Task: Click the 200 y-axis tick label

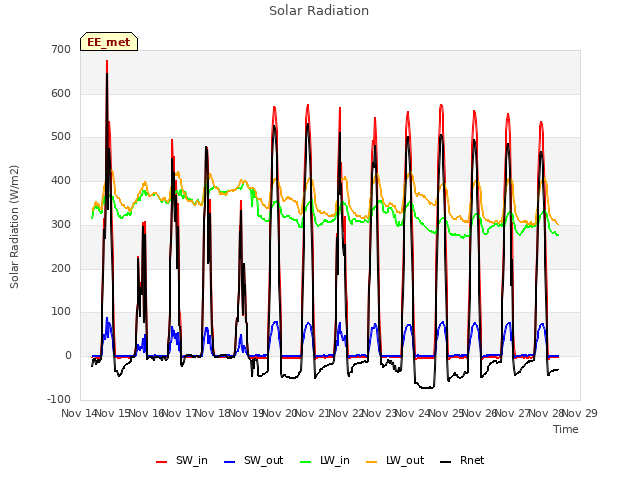Action: tap(61, 268)
